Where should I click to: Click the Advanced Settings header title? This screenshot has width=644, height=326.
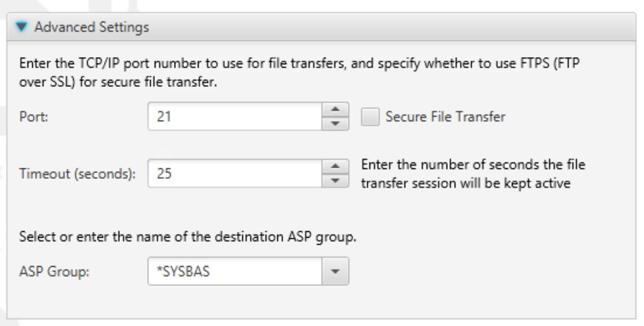[x=91, y=27]
